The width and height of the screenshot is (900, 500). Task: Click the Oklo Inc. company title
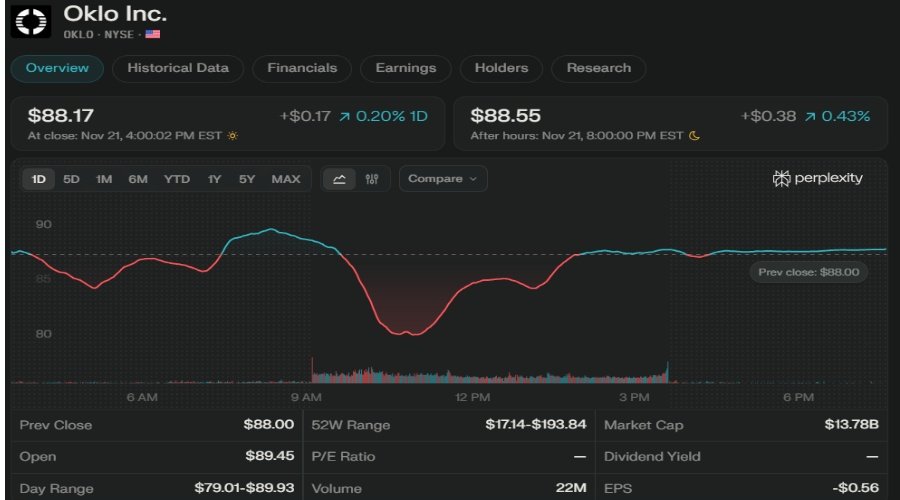coord(115,14)
